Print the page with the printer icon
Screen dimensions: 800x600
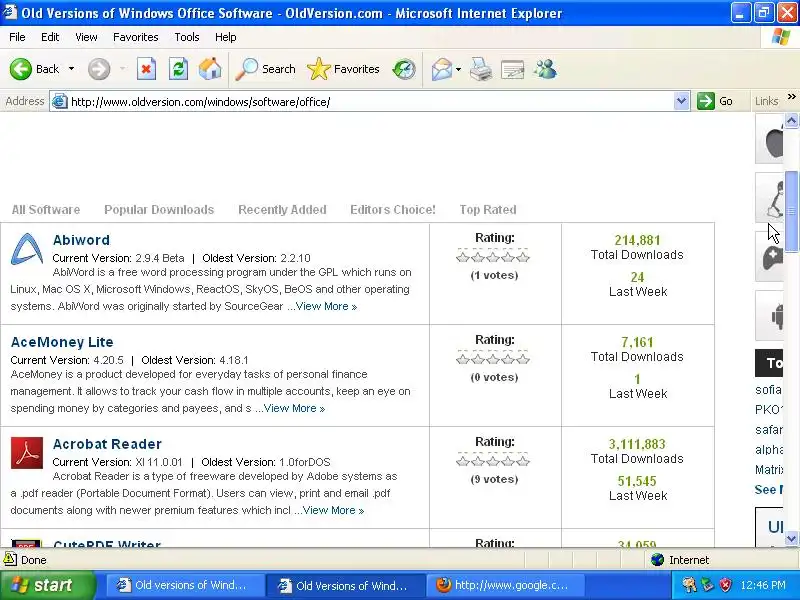tap(481, 69)
